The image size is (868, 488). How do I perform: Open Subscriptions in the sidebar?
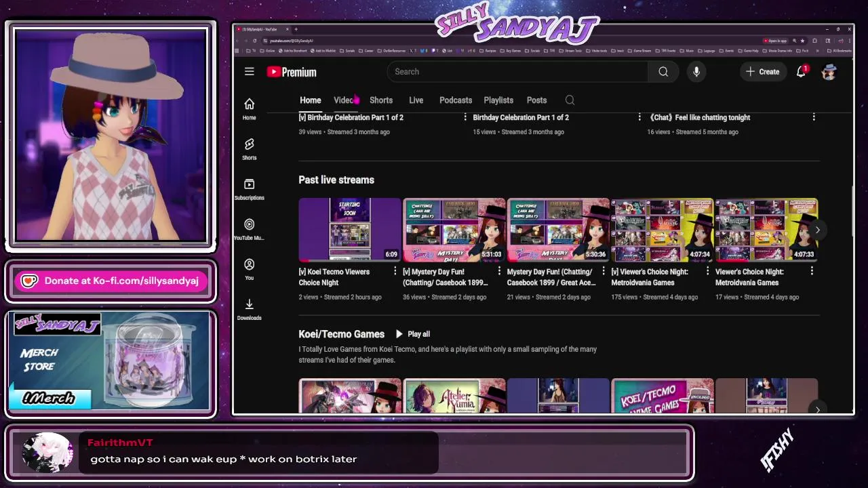pos(249,189)
